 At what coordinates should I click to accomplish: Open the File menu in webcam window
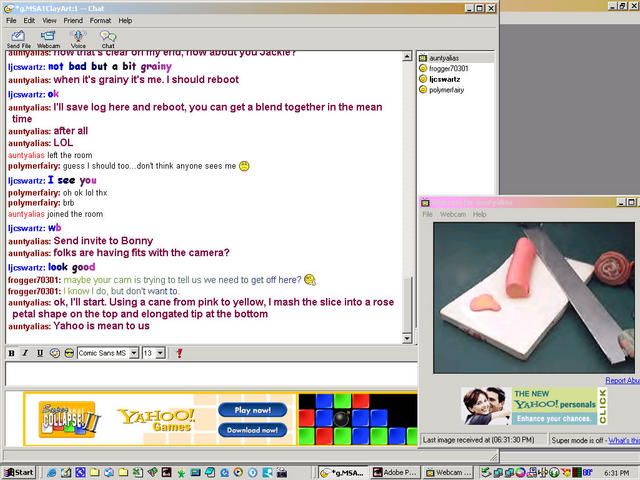tap(427, 214)
